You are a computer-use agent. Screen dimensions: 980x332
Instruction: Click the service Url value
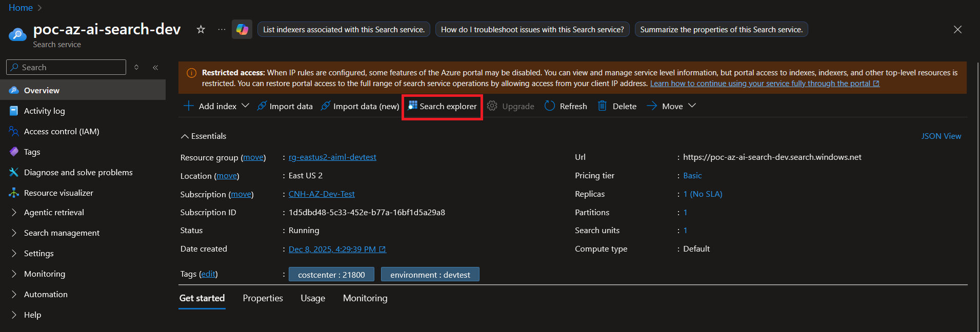[772, 157]
